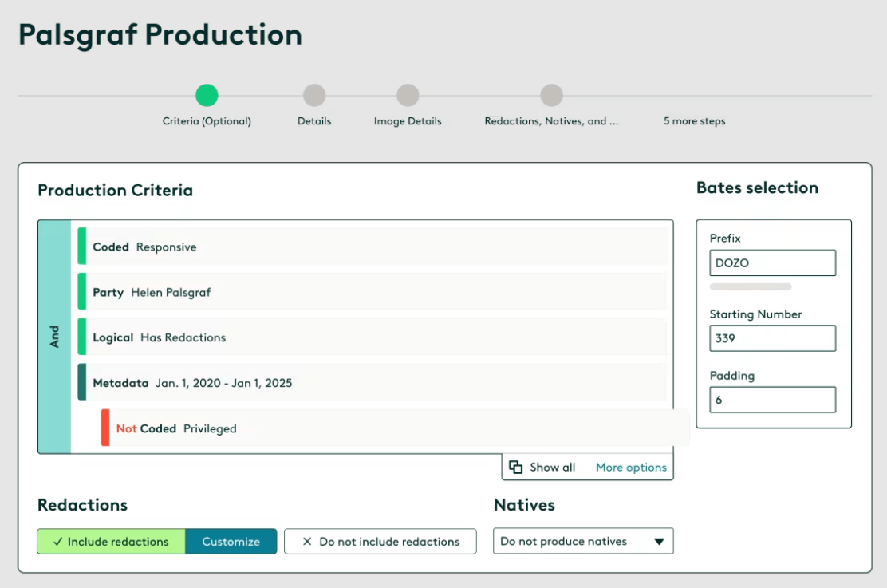Click the Palsgraf Production title
887x588 pixels.
click(x=160, y=35)
